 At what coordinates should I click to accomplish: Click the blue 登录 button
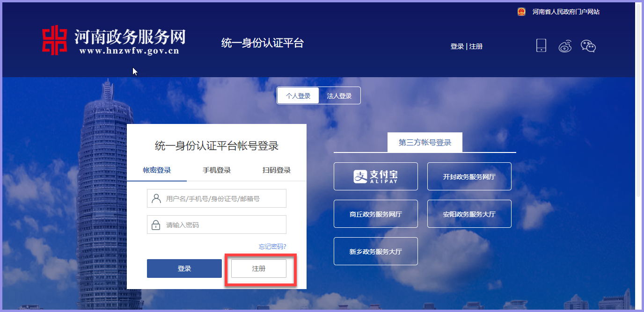[x=184, y=268]
